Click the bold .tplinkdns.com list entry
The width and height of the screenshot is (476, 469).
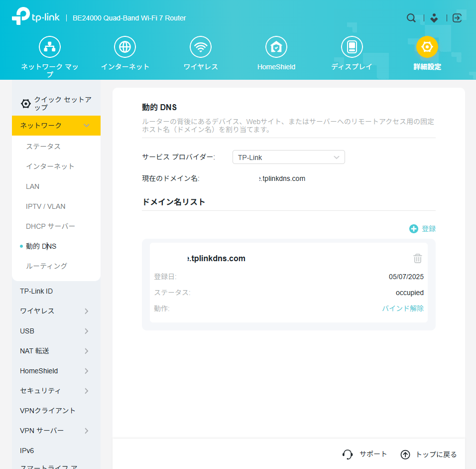pos(217,258)
